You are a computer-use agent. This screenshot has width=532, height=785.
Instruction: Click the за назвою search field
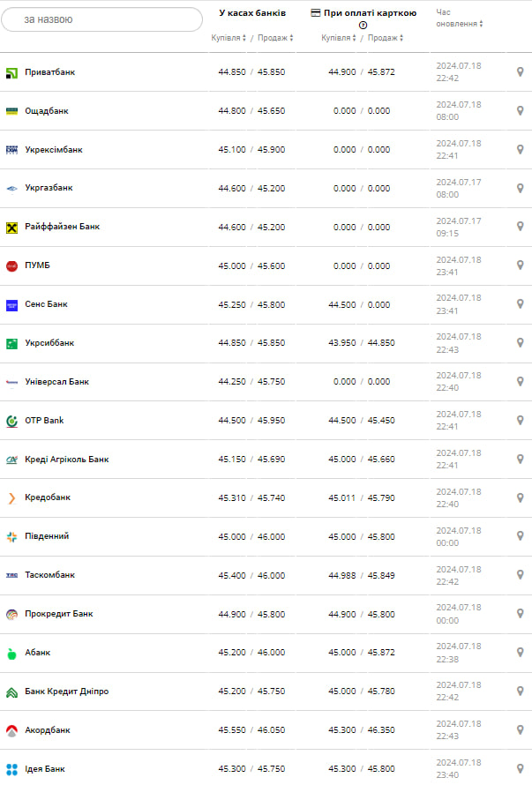[101, 19]
